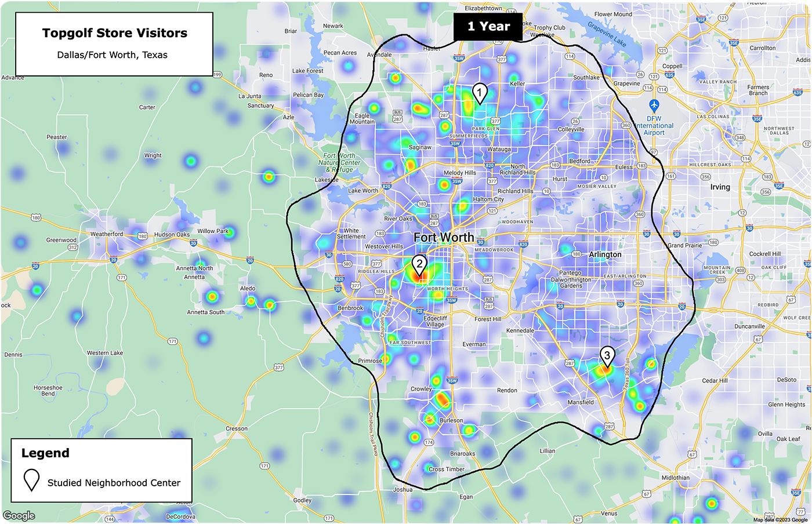Click the Fort Worth Nature Center & Refuge label
The image size is (812, 524).
click(339, 163)
